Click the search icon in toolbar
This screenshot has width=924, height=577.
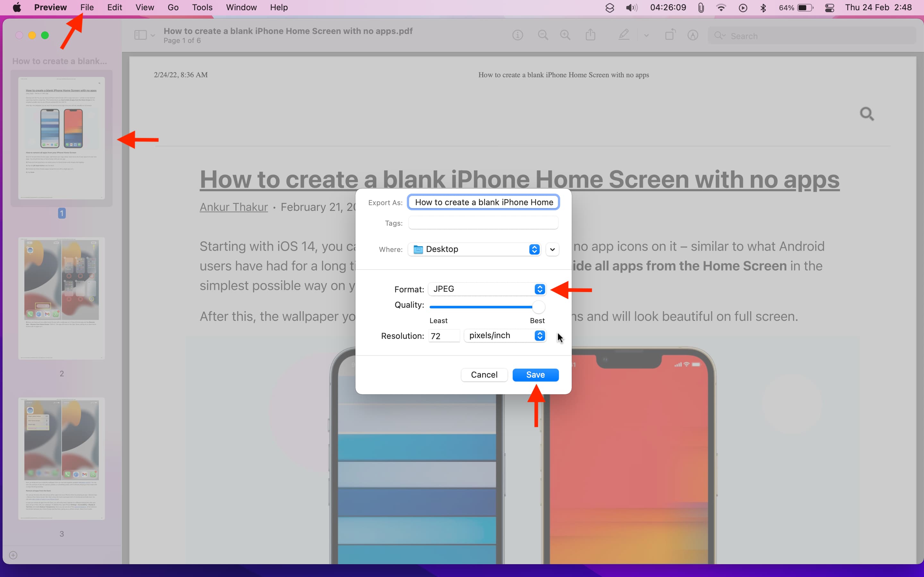click(718, 35)
